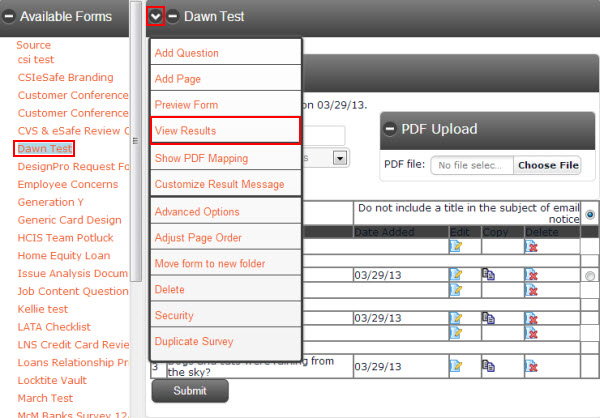Open the Dawn Test form actions dropdown arrow
Image resolution: width=600 pixels, height=418 pixels.
click(x=156, y=16)
